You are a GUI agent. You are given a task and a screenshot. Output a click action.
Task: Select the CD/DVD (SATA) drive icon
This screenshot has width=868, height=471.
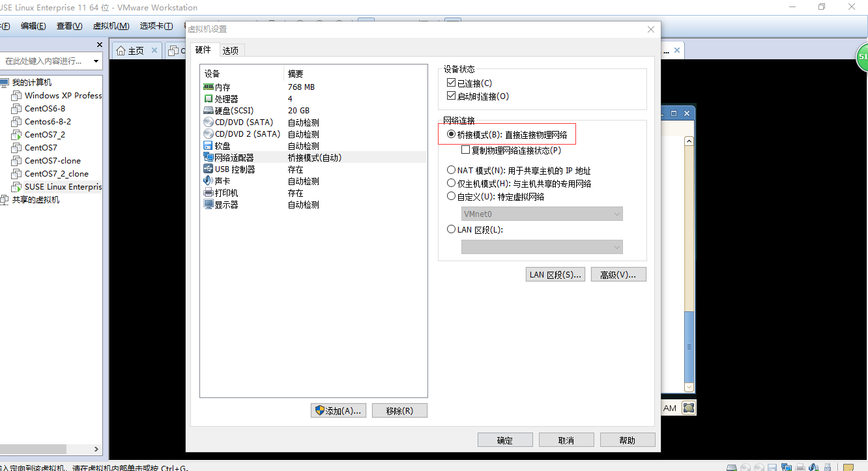[209, 122]
